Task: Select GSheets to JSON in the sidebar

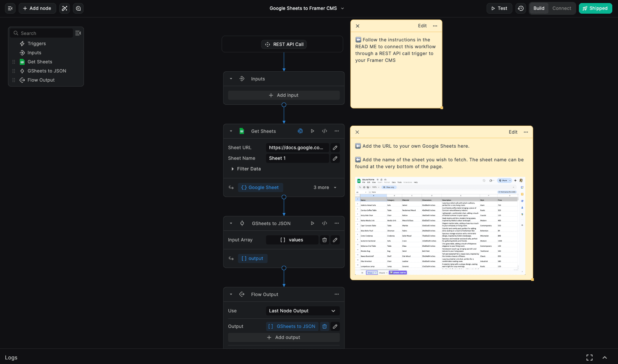Action: (x=47, y=71)
